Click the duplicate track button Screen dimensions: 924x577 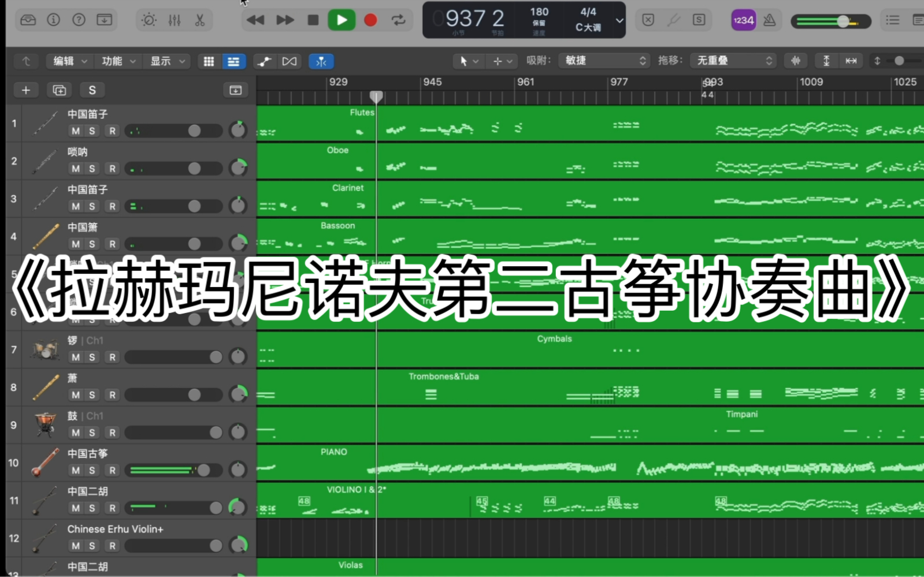(59, 90)
